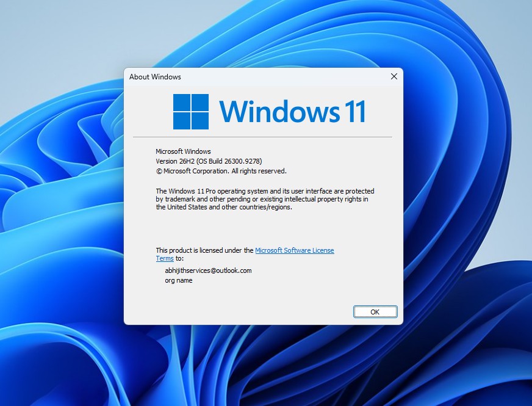Click the Microsoft Windows heading line
The height and width of the screenshot is (406, 532).
coord(183,151)
